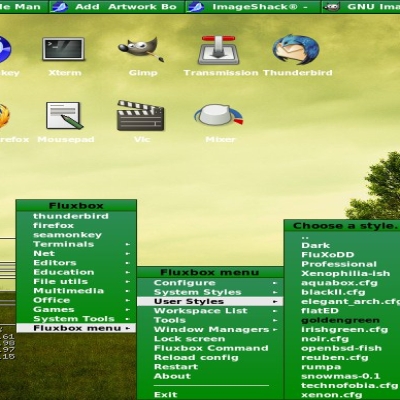Switch to GNU Image taskbar window
The image size is (400, 400).
click(x=361, y=7)
